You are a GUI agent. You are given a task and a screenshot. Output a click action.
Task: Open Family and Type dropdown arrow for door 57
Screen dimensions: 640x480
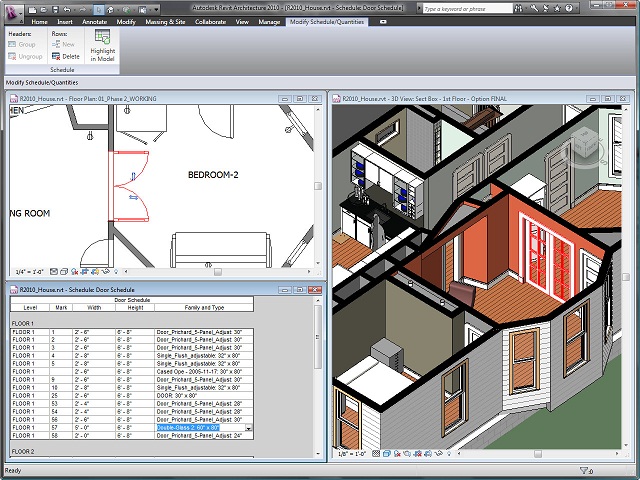tap(248, 428)
